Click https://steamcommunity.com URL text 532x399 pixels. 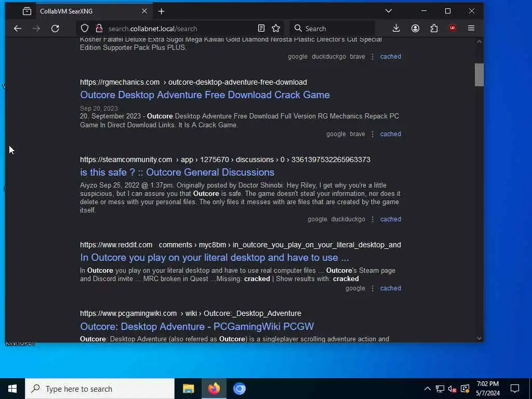click(x=126, y=160)
